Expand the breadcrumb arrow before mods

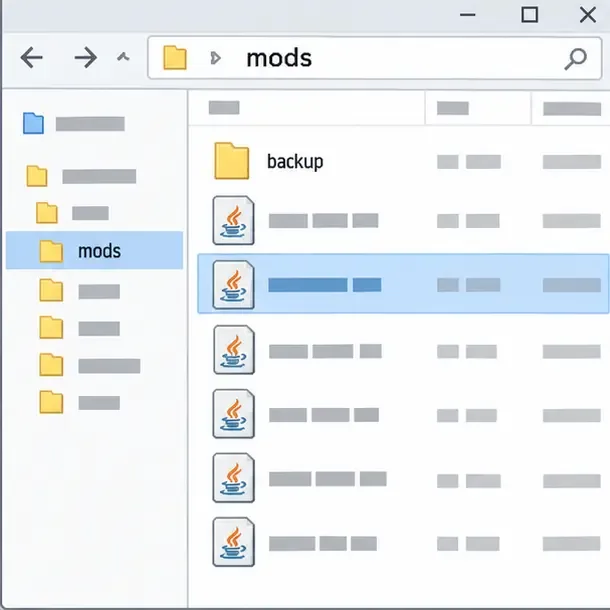click(x=216, y=58)
